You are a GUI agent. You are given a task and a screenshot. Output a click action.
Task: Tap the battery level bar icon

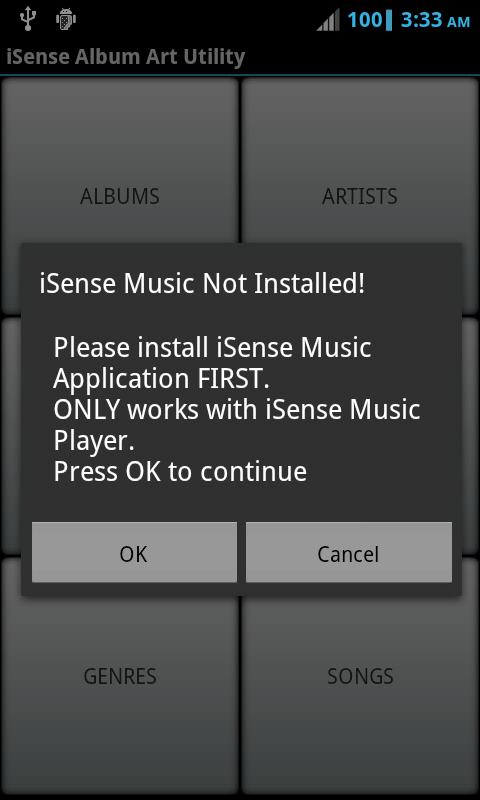tap(390, 20)
